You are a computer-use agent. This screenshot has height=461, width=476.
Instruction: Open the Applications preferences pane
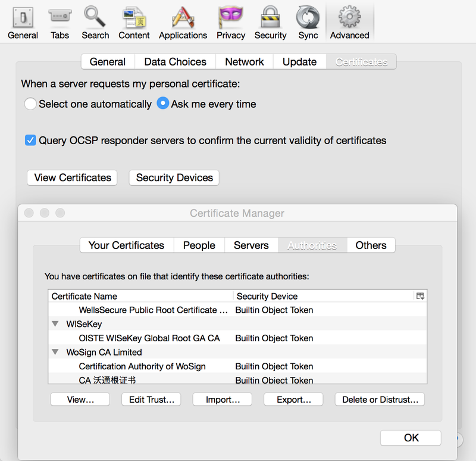click(x=183, y=23)
